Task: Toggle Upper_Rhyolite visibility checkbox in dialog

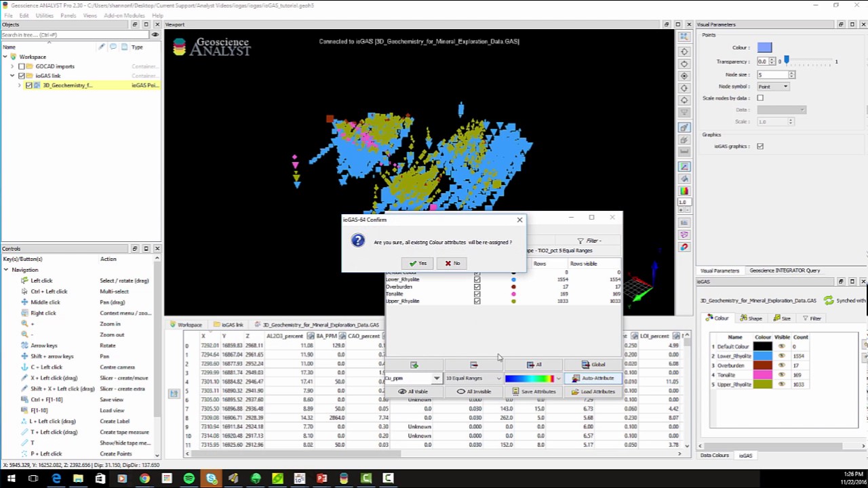Action: 477,301
